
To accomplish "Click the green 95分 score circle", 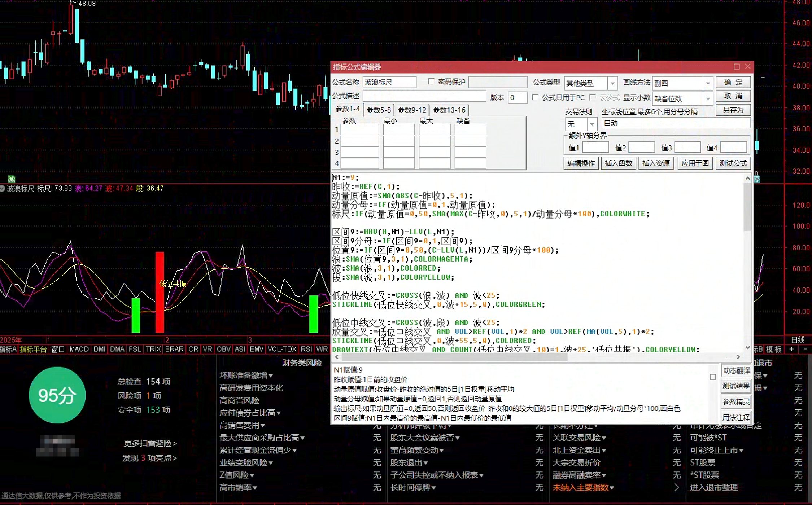I will [x=57, y=395].
